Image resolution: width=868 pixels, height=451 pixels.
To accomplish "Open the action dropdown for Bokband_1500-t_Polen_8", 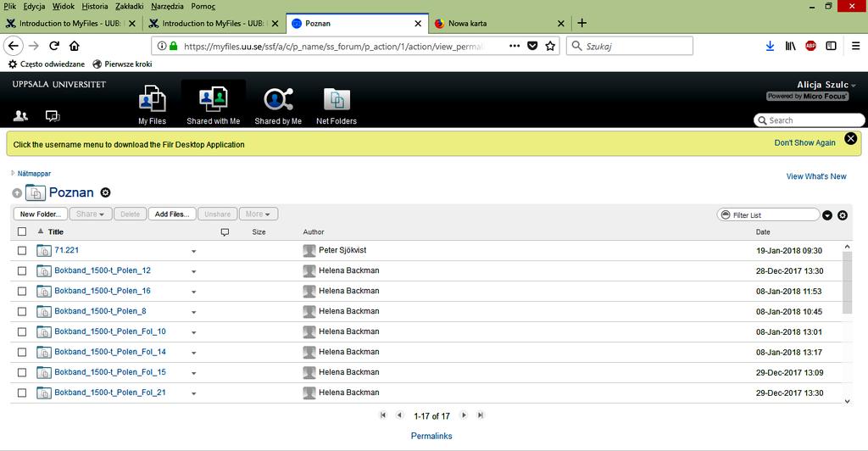I will click(x=194, y=312).
